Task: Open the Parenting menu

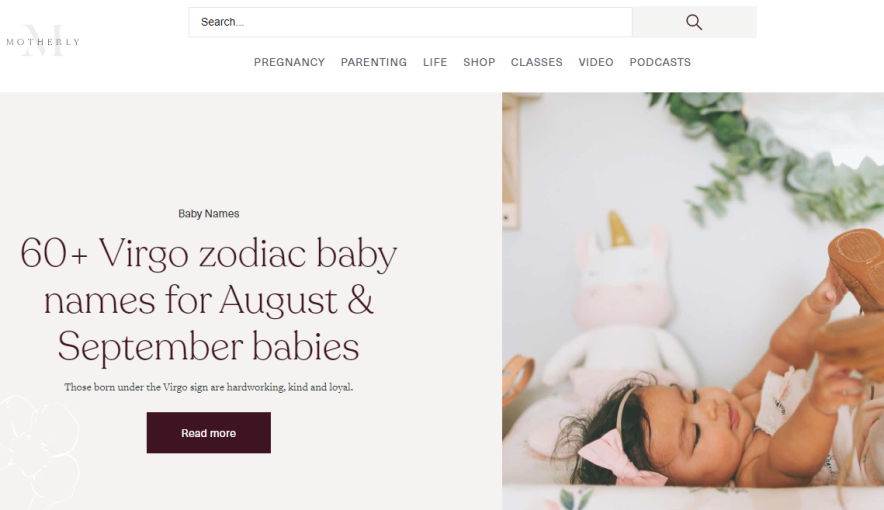Action: pos(374,62)
